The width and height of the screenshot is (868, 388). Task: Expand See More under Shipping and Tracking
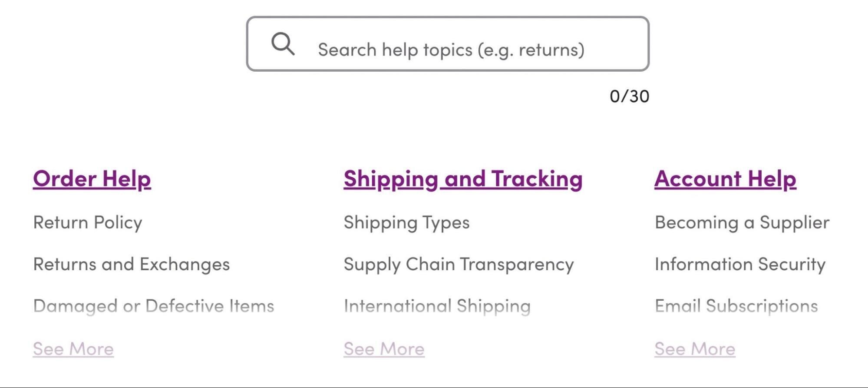pos(384,349)
